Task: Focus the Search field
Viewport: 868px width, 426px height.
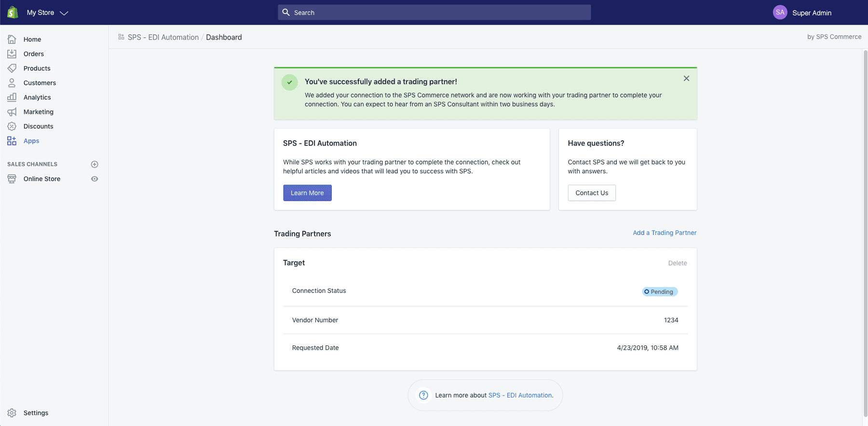Action: pyautogui.click(x=434, y=13)
